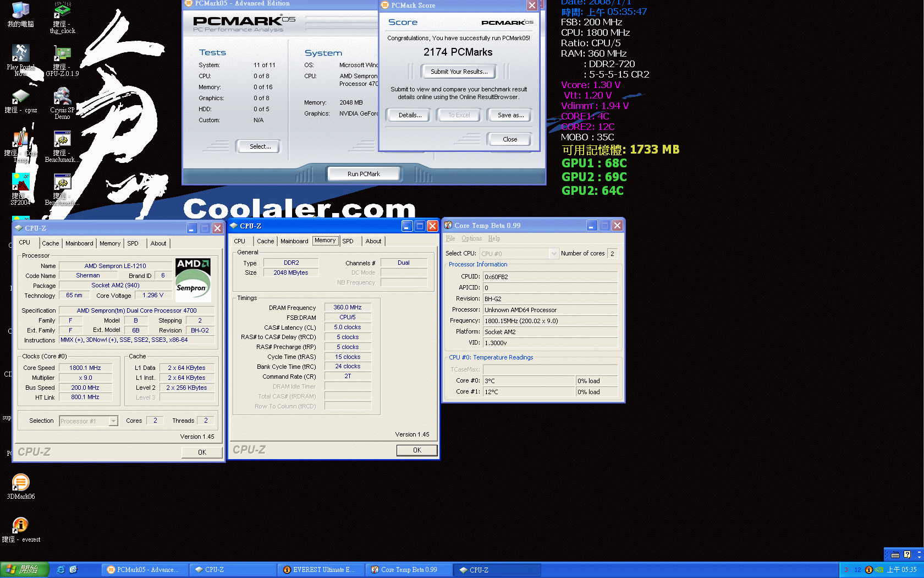Click the DRAM Frequency 360.0 MHz value
Image resolution: width=924 pixels, height=578 pixels.
(348, 308)
